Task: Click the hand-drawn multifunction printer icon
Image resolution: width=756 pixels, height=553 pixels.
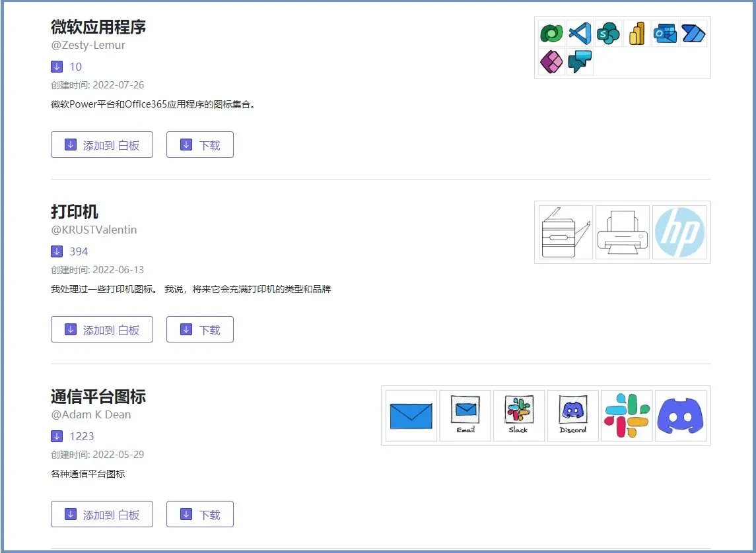Action: (x=565, y=232)
